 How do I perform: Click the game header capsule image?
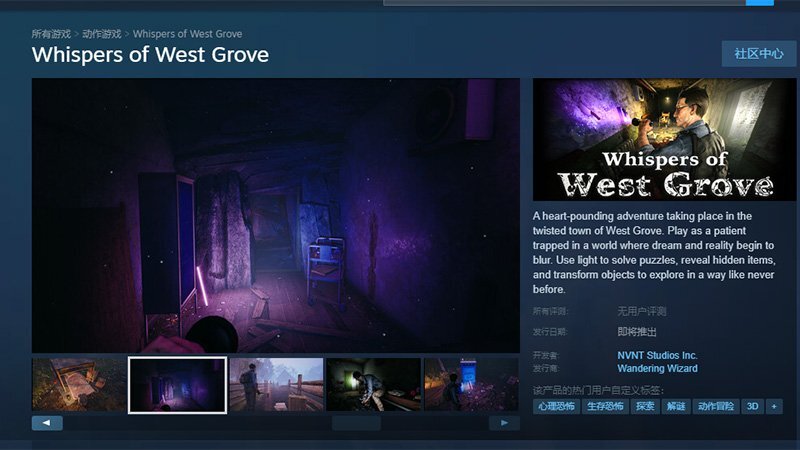(650, 140)
